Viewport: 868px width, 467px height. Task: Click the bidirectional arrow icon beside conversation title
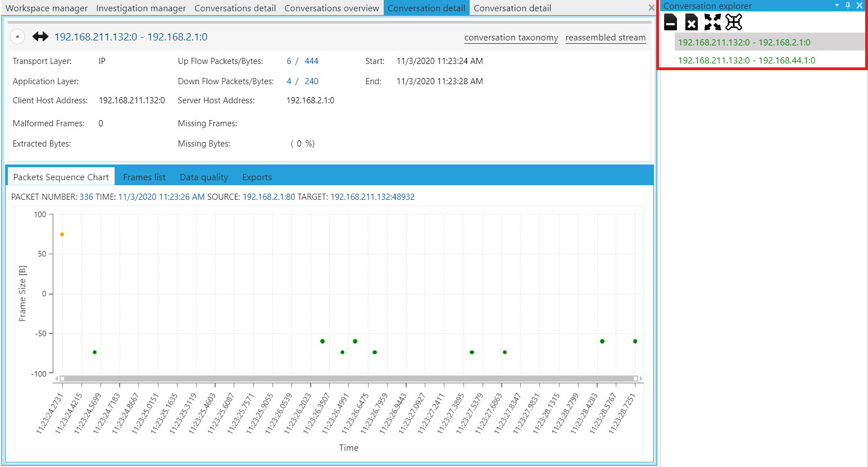(40, 37)
